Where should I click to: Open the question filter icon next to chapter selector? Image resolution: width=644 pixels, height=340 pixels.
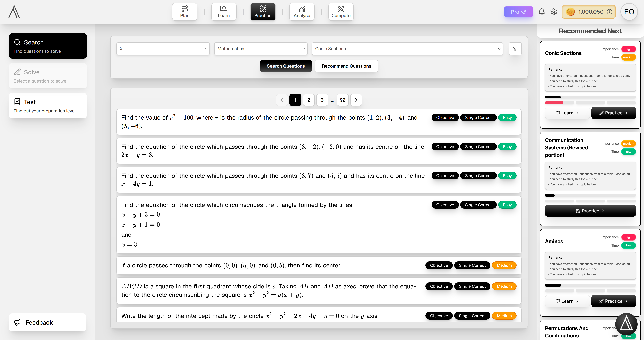click(x=515, y=49)
